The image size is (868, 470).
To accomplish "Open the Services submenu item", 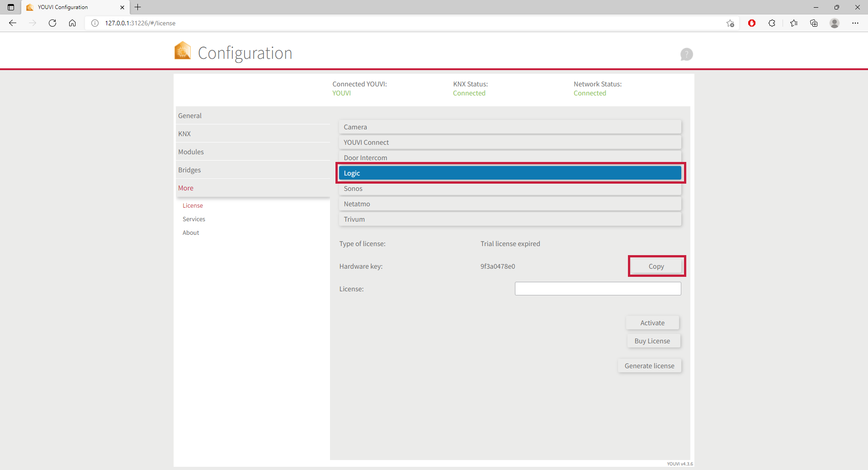I will 194,219.
